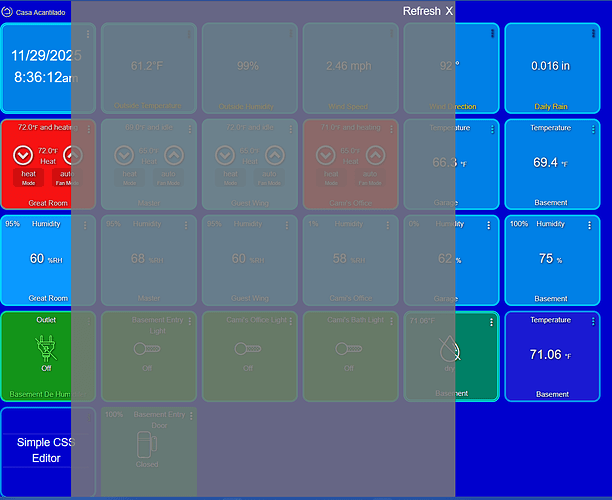Image resolution: width=612 pixels, height=500 pixels.
Task: Open Garage Temperature tile menu dots
Action: (492, 129)
